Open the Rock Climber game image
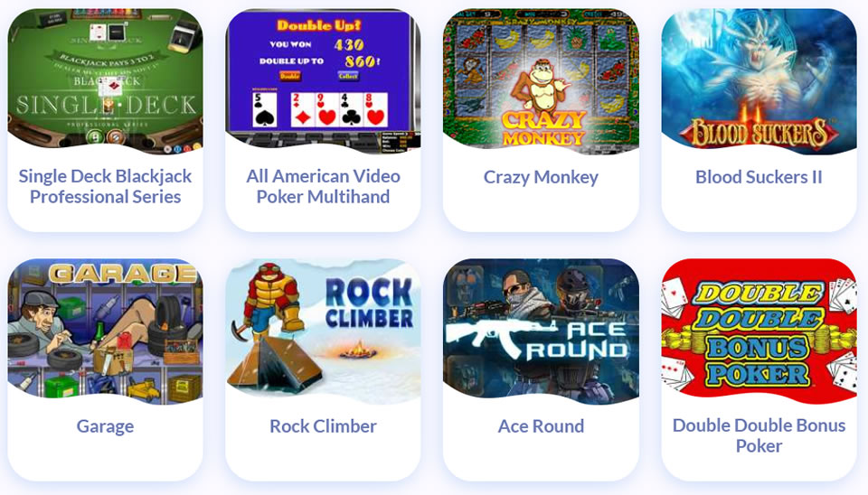The image size is (868, 495). pos(324,331)
